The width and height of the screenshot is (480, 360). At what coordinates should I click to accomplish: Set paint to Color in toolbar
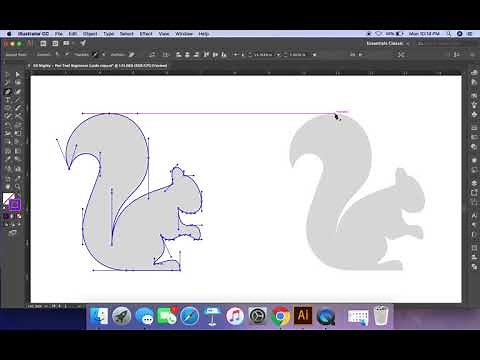coord(6,216)
